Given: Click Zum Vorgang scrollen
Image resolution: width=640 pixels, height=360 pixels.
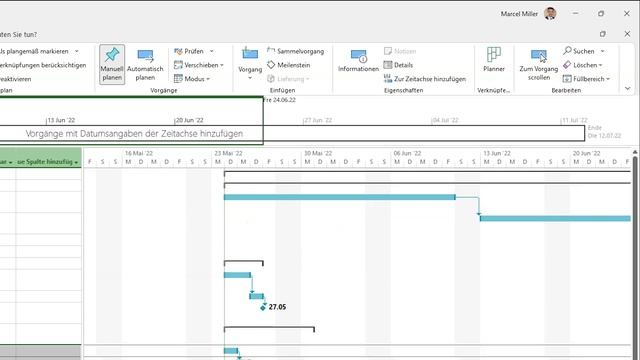Looking at the screenshot, I should pyautogui.click(x=539, y=64).
